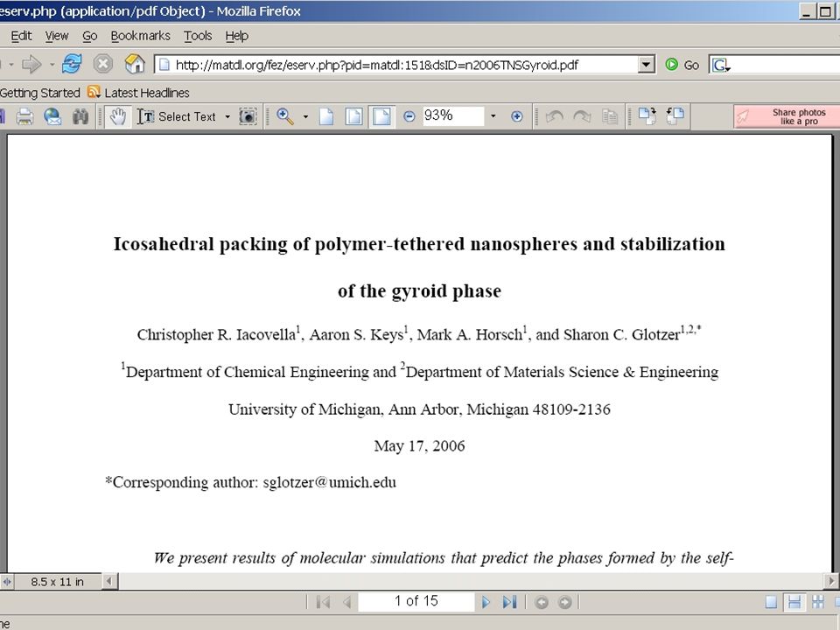The height and width of the screenshot is (630, 840).
Task: Click the 93% zoom field
Action: click(453, 115)
